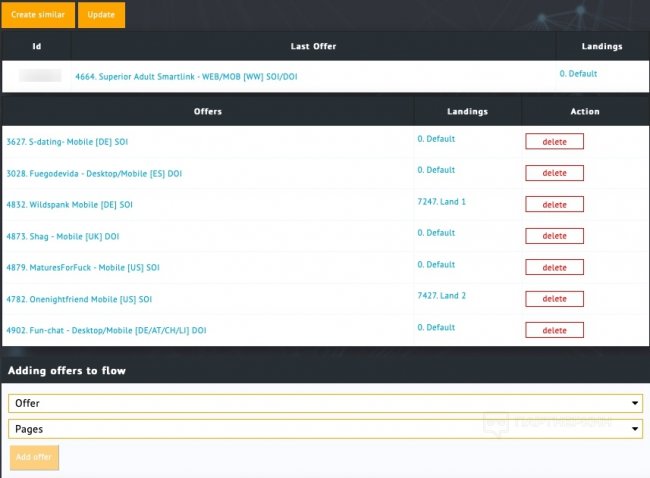Open the 7427. Land 2 landing link
The height and width of the screenshot is (478, 650).
tap(442, 296)
